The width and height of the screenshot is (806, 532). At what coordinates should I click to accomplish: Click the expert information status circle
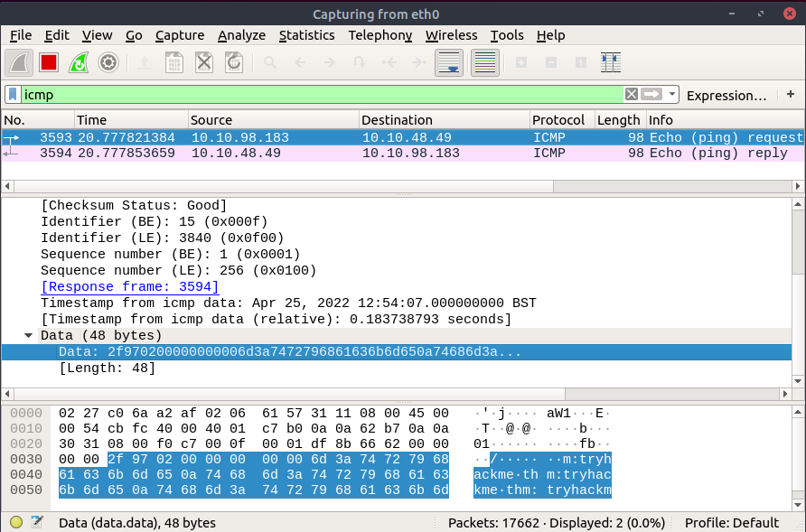tap(16, 522)
